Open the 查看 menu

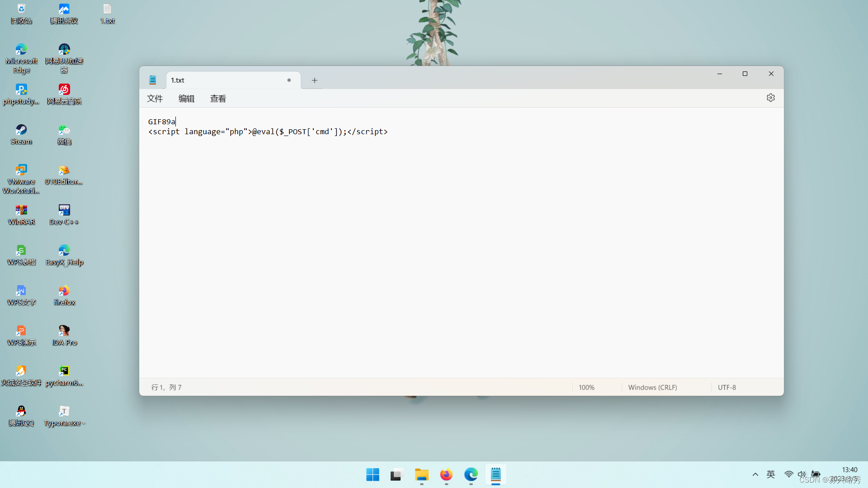[x=218, y=99]
